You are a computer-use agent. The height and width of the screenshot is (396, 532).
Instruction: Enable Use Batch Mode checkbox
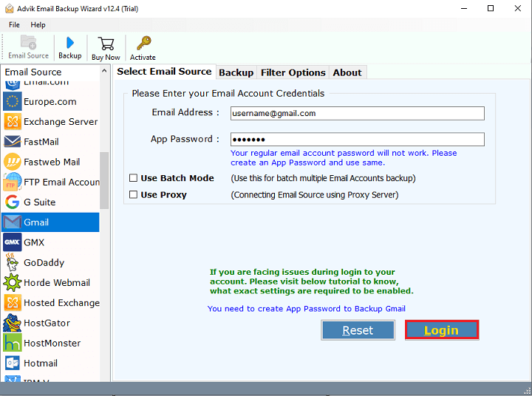(x=133, y=178)
